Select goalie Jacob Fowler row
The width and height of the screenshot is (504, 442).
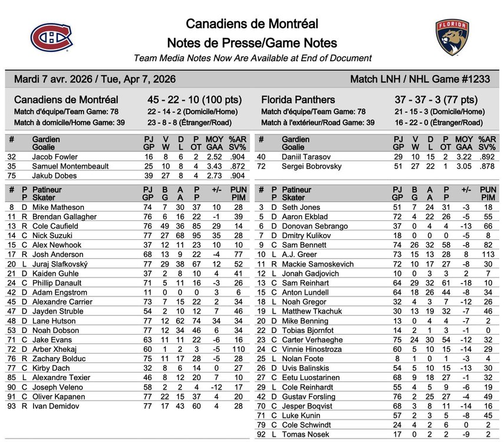coord(127,157)
